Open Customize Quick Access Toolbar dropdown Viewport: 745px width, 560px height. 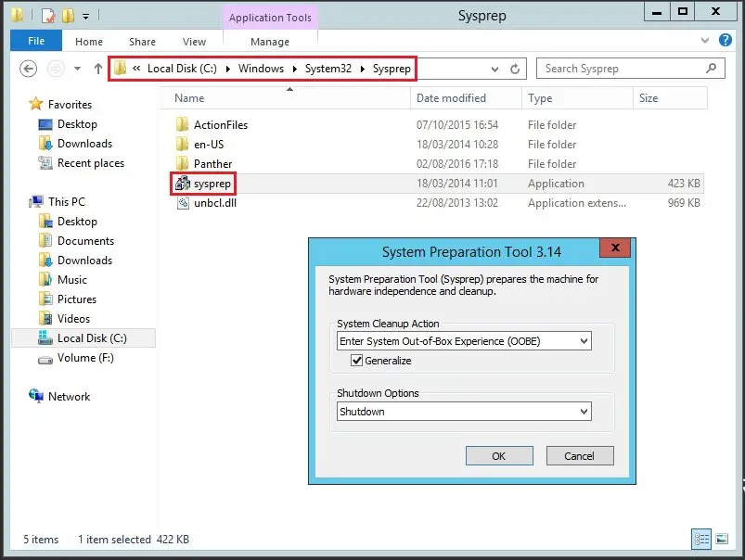click(85, 17)
